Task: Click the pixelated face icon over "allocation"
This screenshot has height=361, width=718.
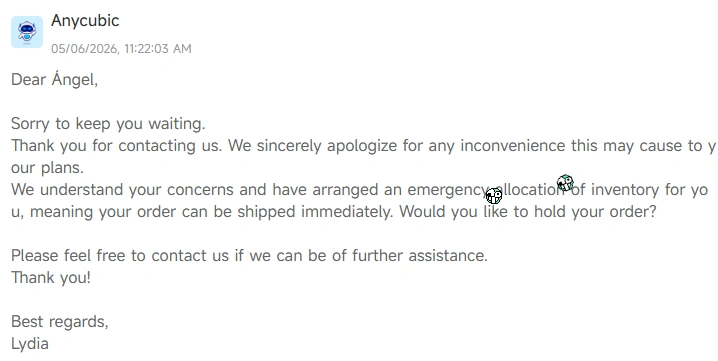Action: [x=494, y=196]
